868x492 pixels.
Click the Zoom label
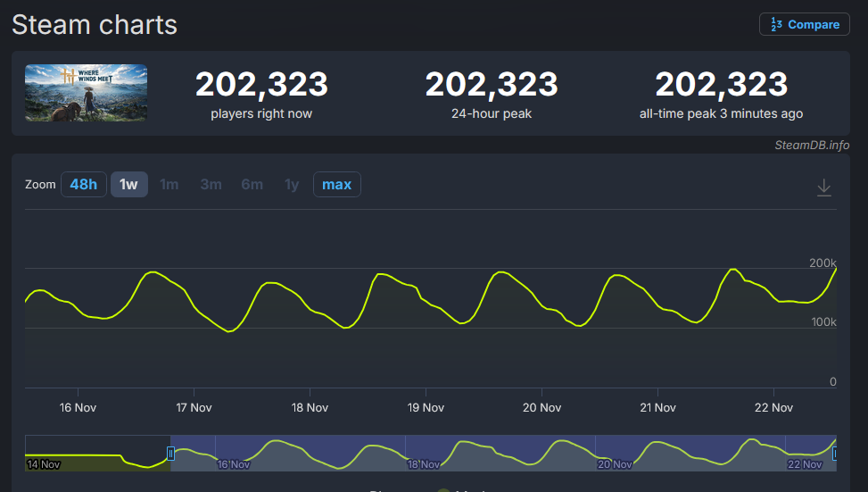pyautogui.click(x=40, y=185)
